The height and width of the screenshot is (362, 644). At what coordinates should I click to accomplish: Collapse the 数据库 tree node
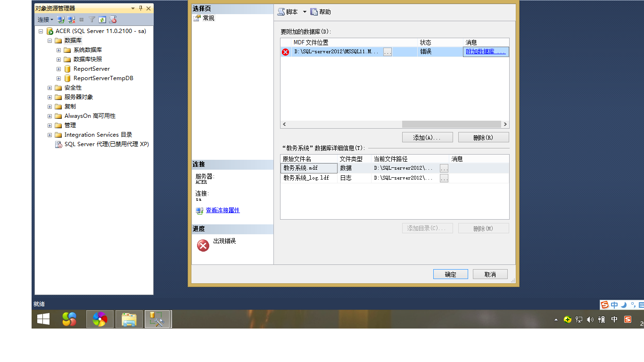(50, 41)
